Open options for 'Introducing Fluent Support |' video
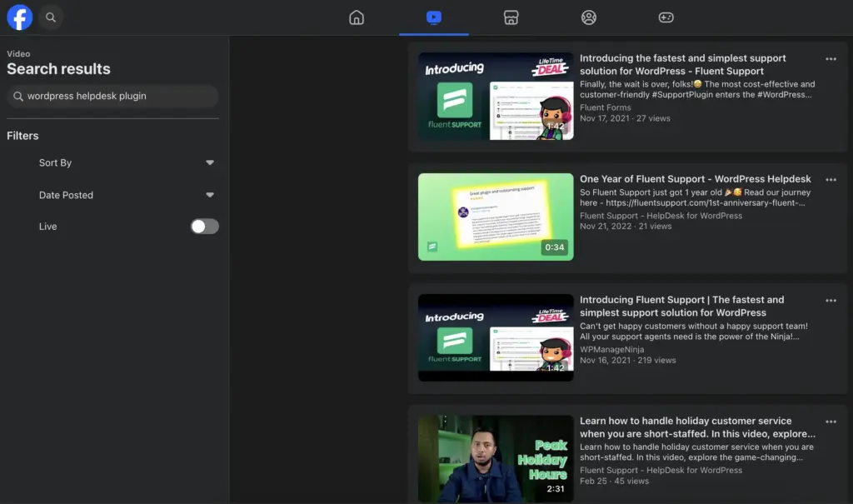Image resolution: width=853 pixels, height=504 pixels. coord(831,301)
